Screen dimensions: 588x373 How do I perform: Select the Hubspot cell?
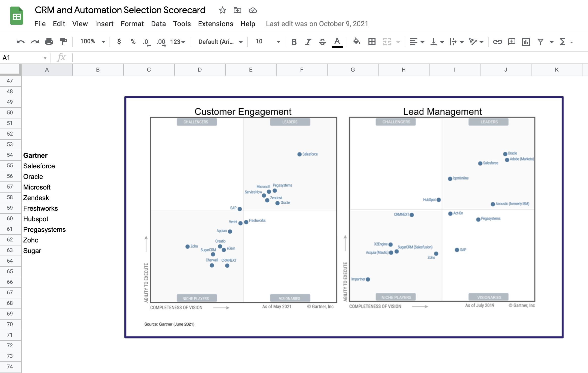click(x=47, y=219)
